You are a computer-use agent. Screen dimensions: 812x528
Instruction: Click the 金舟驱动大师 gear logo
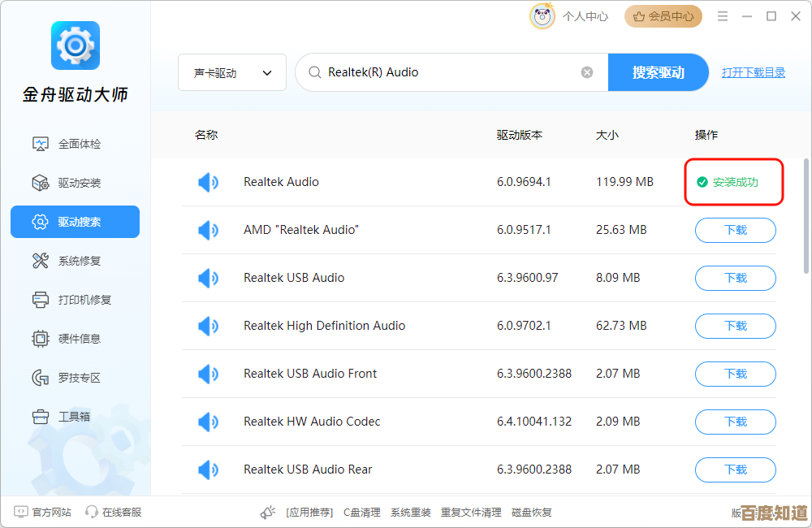pyautogui.click(x=75, y=45)
